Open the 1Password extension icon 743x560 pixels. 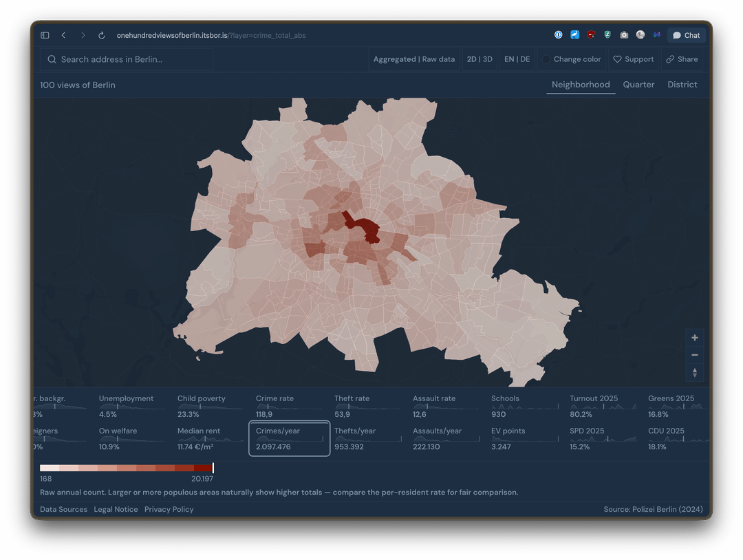559,35
